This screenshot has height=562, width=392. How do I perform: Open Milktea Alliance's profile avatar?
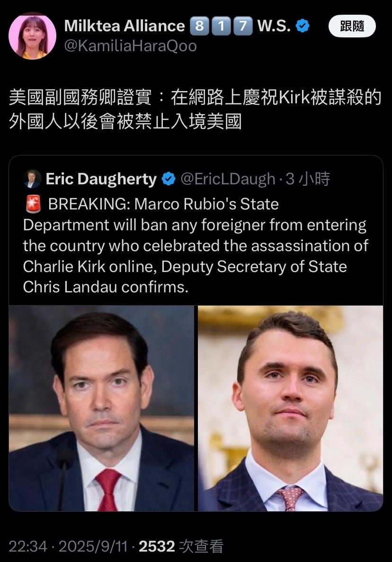[32, 36]
